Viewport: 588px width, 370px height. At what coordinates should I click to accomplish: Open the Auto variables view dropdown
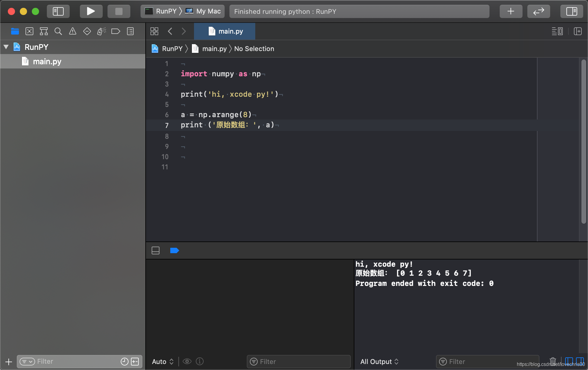(163, 362)
